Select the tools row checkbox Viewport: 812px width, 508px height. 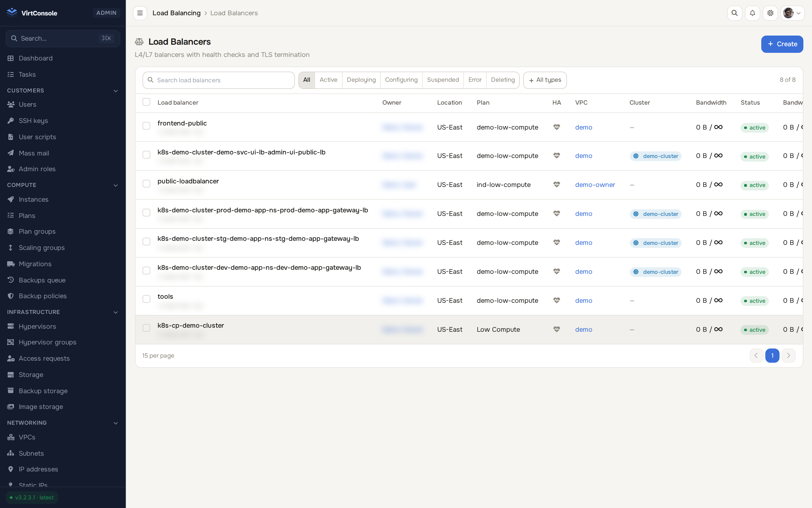[146, 299]
